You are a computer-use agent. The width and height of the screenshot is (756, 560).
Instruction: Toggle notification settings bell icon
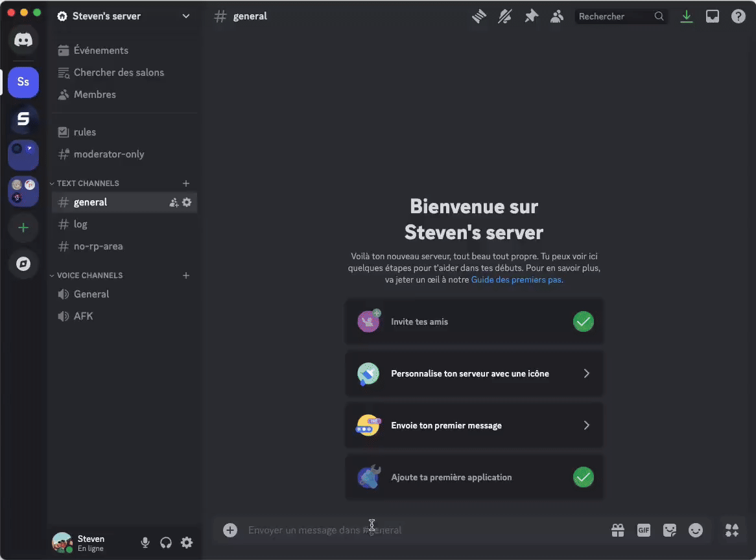coord(505,16)
